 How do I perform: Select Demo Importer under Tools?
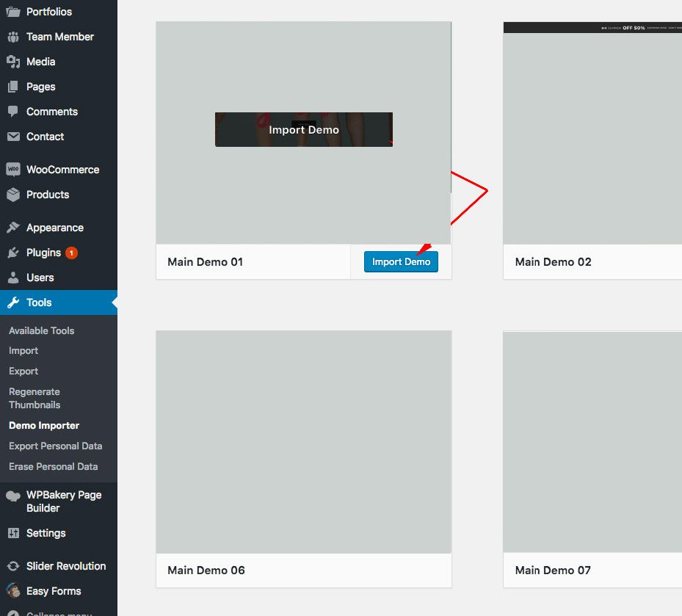pos(44,425)
